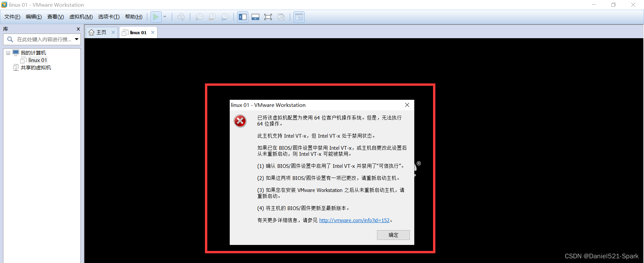The height and width of the screenshot is (263, 644).
Task: Click the VMware app icon in title bar
Action: (4, 5)
